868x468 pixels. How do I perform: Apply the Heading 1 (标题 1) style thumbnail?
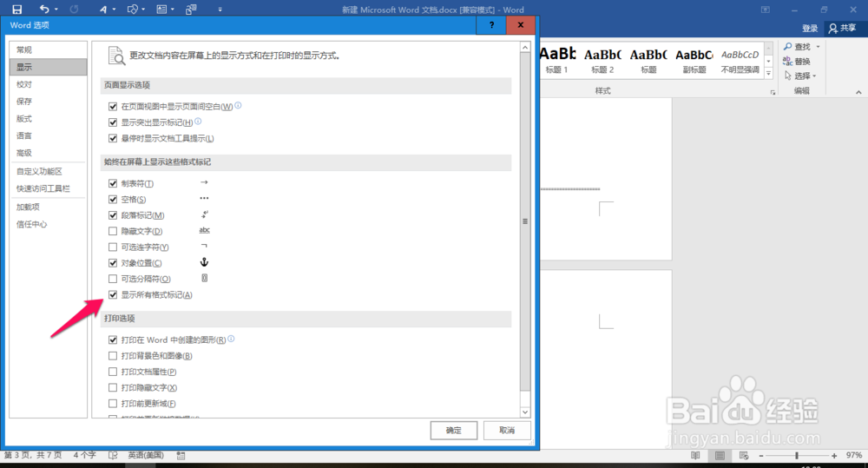(x=557, y=60)
